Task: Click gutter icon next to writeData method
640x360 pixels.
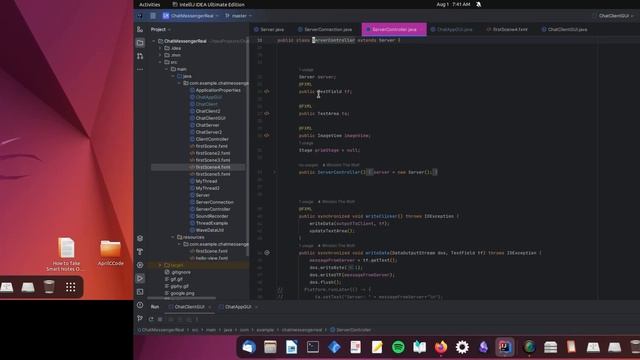Action: pyautogui.click(x=267, y=253)
